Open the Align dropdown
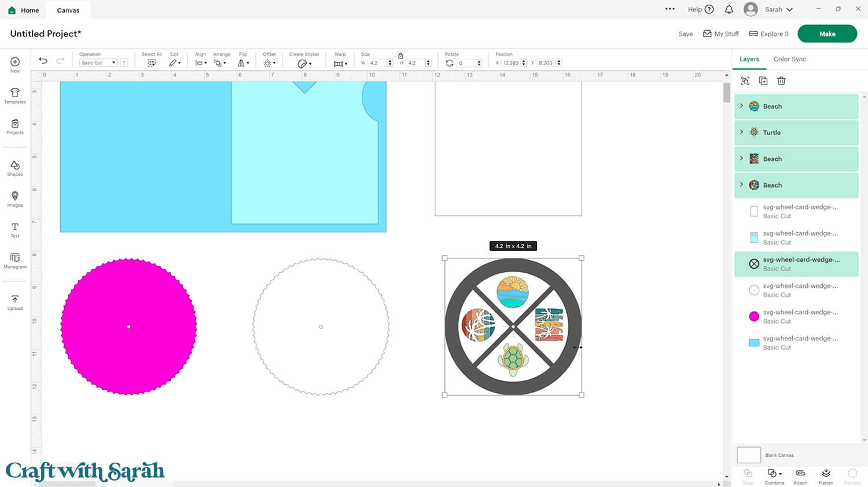 tap(201, 63)
